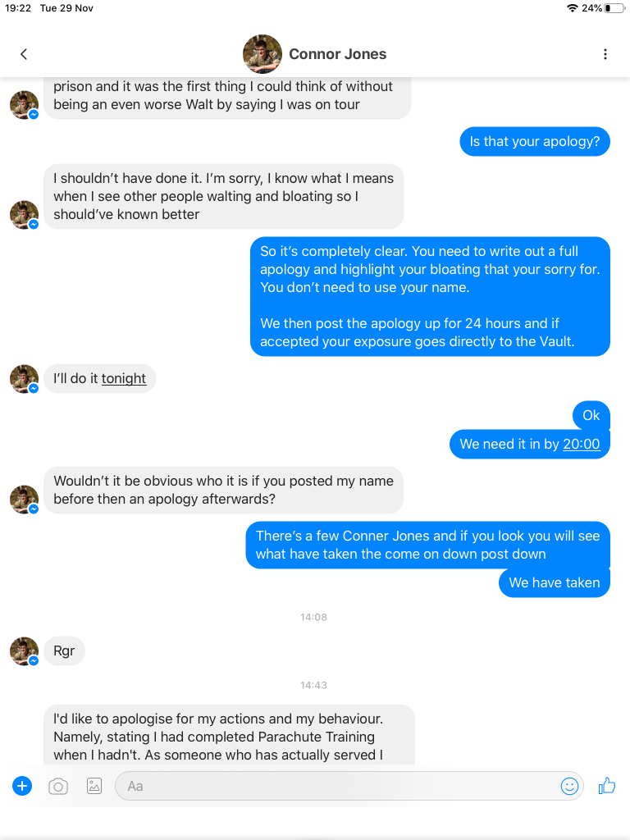Tap Connor Jones header profile picture
The width and height of the screenshot is (630, 840).
(262, 54)
